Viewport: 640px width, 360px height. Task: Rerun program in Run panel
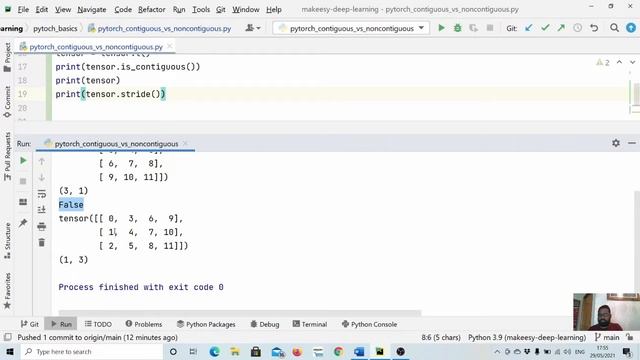click(23, 161)
